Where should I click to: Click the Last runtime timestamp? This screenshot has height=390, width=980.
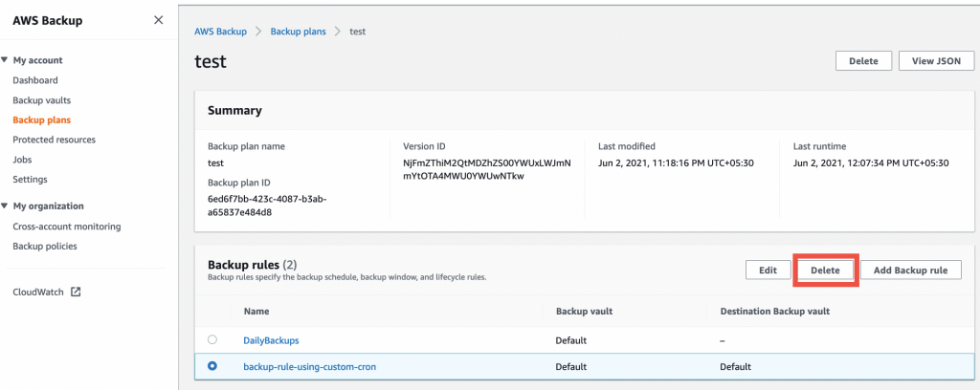coord(871,163)
